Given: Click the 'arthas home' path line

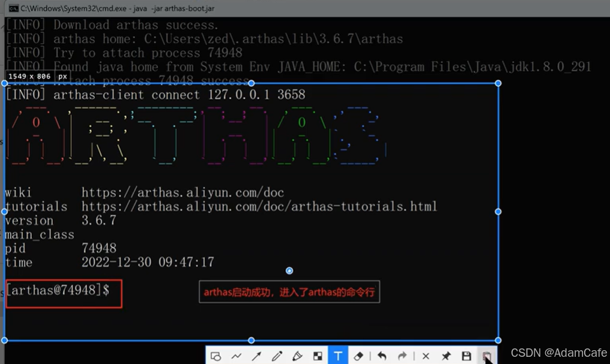Looking at the screenshot, I should tap(204, 39).
